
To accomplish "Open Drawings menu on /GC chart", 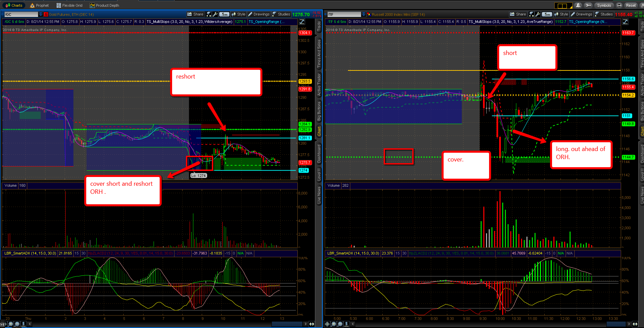I will pos(259,14).
